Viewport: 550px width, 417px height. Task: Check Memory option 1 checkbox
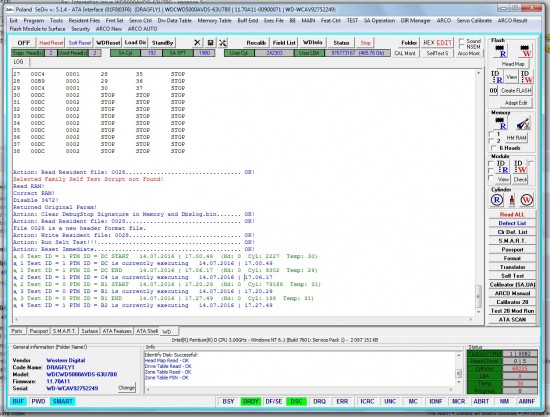(x=491, y=134)
